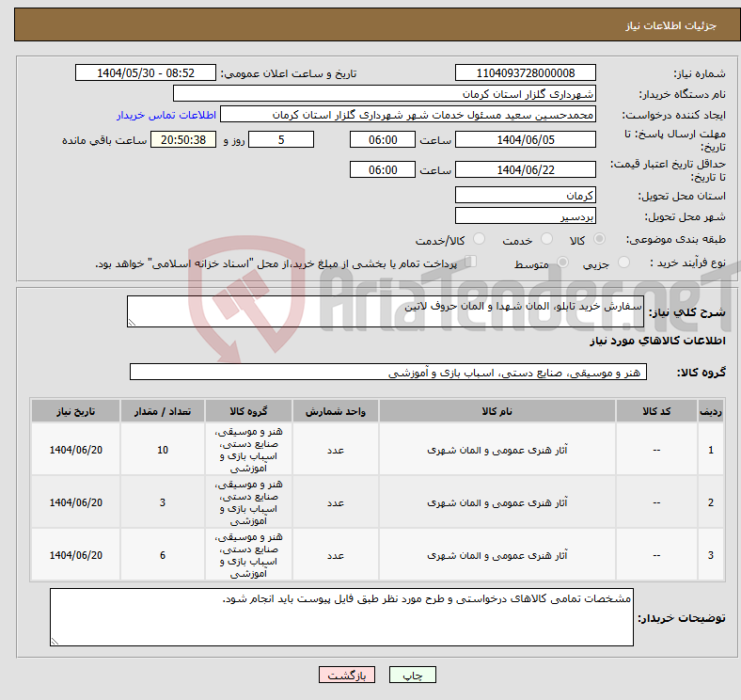The height and width of the screenshot is (700, 741).
Task: Click the گروه کالا column header
Action: (248, 411)
